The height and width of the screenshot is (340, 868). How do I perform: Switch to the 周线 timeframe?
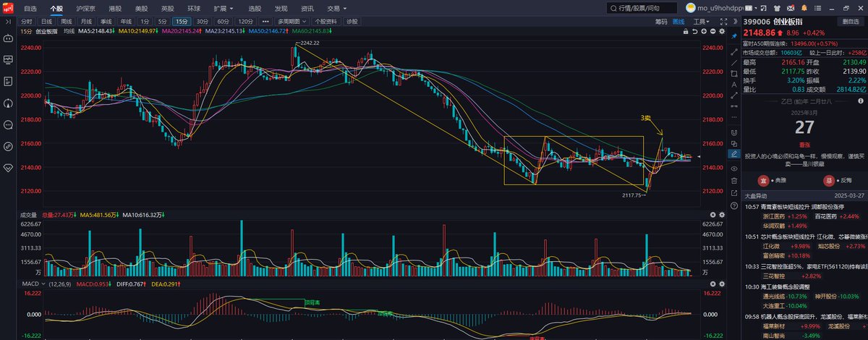(x=67, y=22)
